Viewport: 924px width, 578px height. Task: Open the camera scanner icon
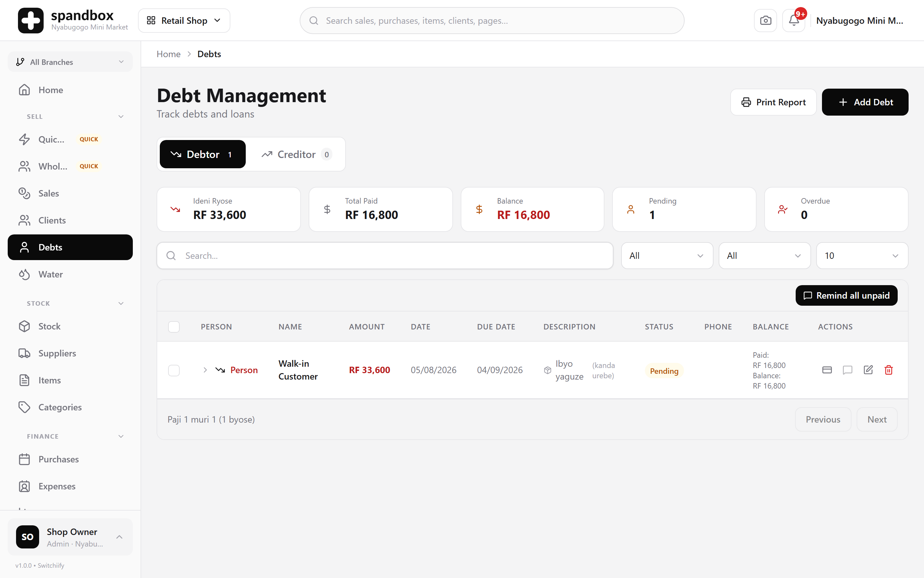(765, 21)
